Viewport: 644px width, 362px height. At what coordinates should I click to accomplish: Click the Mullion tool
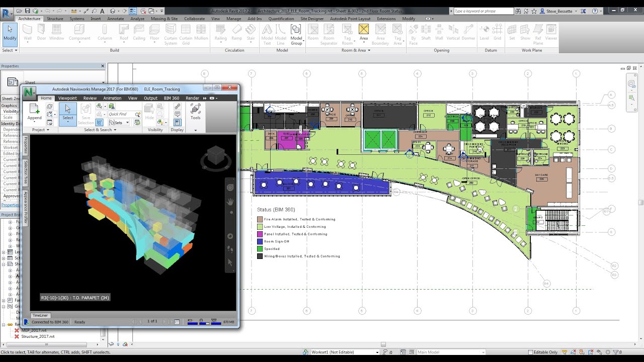tap(201, 33)
